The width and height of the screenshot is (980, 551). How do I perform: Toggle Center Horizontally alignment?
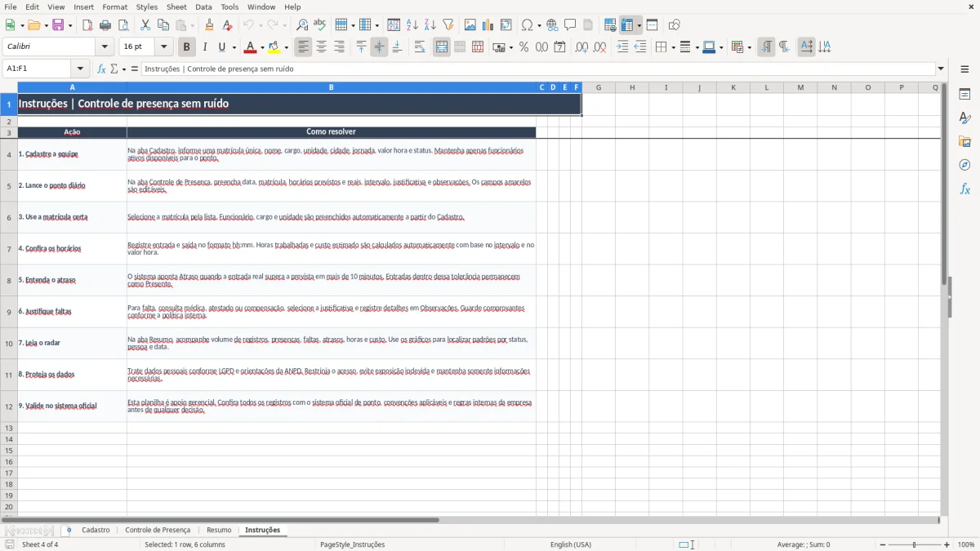click(321, 47)
